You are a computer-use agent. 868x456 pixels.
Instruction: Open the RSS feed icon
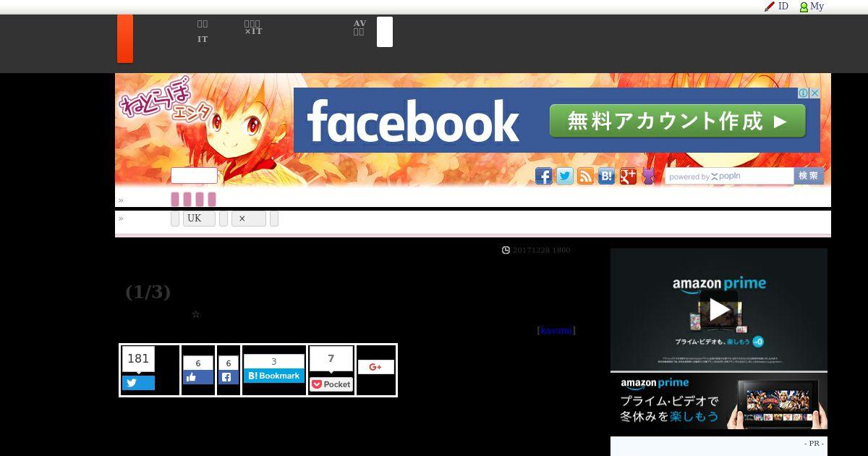pyautogui.click(x=586, y=176)
